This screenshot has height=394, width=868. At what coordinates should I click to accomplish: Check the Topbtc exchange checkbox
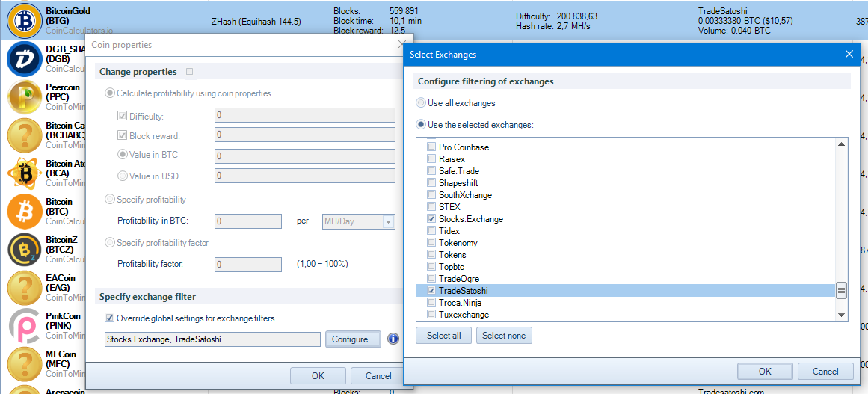pos(431,267)
